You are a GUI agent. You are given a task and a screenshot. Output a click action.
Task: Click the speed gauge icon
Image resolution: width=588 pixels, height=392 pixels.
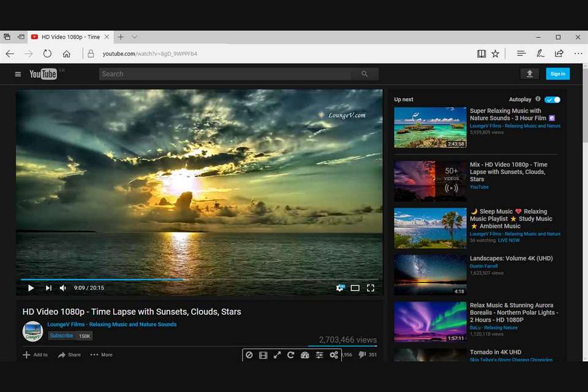[305, 355]
